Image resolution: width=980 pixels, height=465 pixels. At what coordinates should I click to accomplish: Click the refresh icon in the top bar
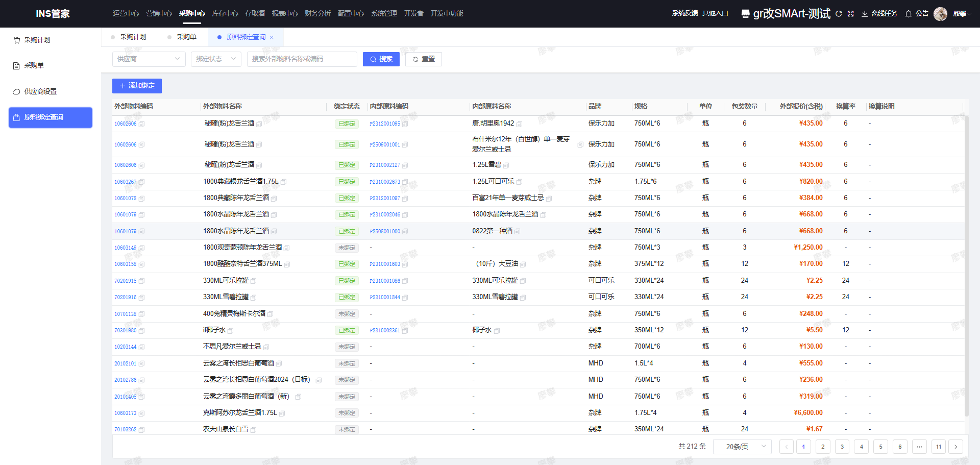(839, 14)
